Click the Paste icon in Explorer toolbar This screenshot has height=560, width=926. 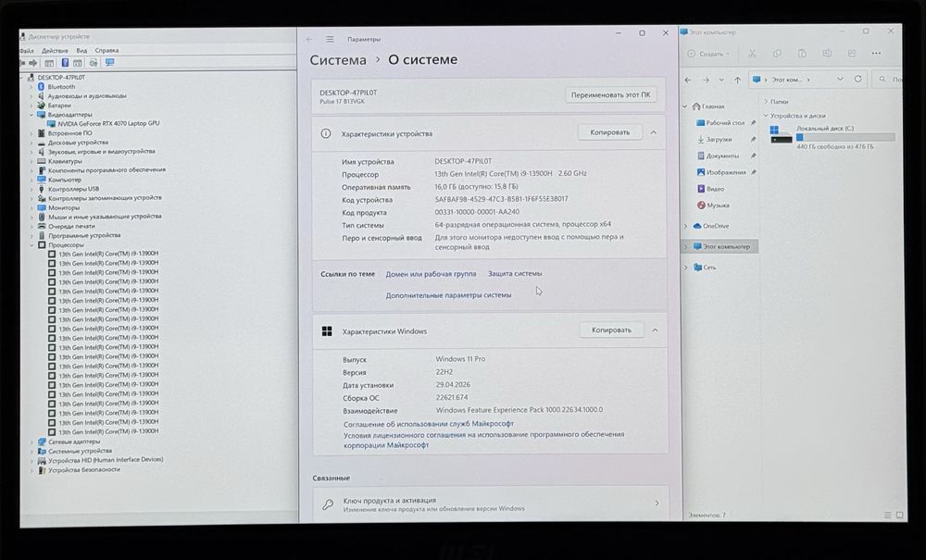802,54
